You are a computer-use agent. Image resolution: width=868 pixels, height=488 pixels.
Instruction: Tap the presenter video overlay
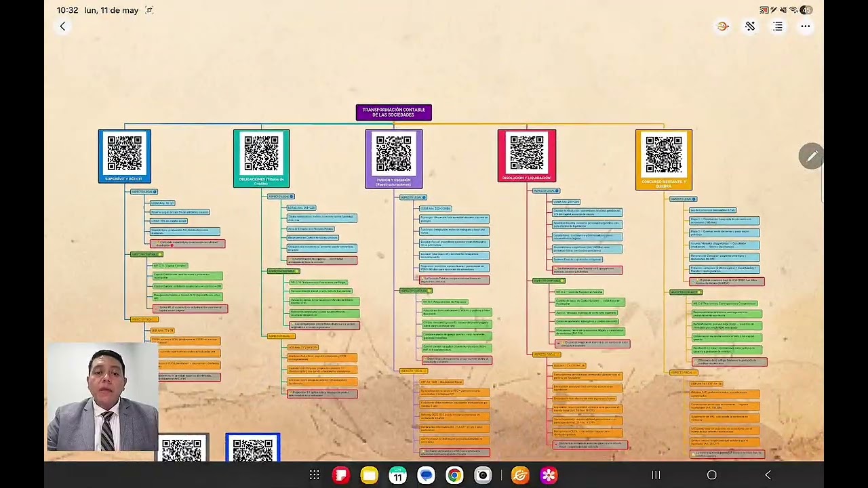point(102,397)
